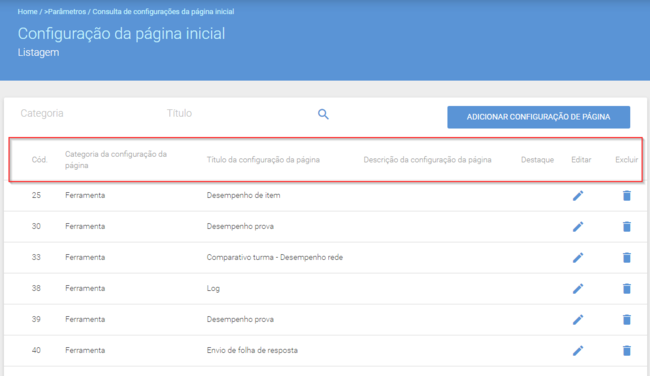Click Título da configuração column header
This screenshot has height=376, width=650.
click(263, 160)
